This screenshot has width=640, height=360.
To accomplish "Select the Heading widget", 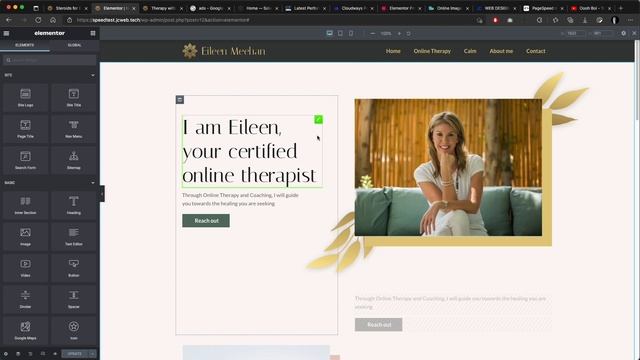I will coord(73,205).
